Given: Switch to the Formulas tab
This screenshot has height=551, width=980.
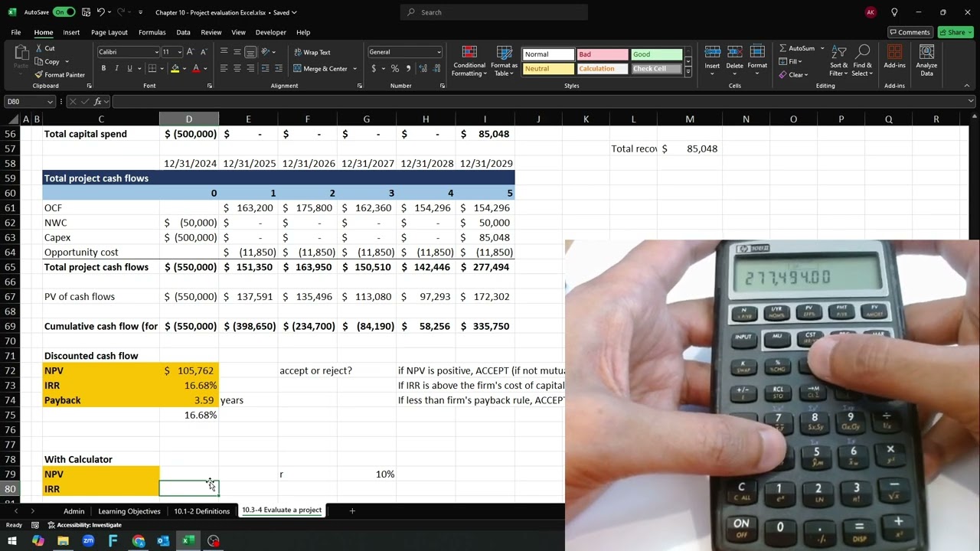Looking at the screenshot, I should pyautogui.click(x=152, y=32).
